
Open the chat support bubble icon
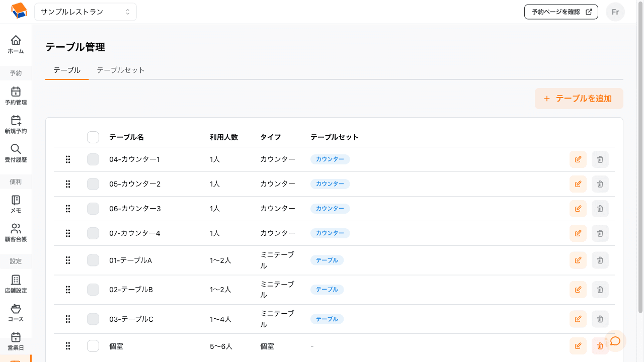[614, 341]
